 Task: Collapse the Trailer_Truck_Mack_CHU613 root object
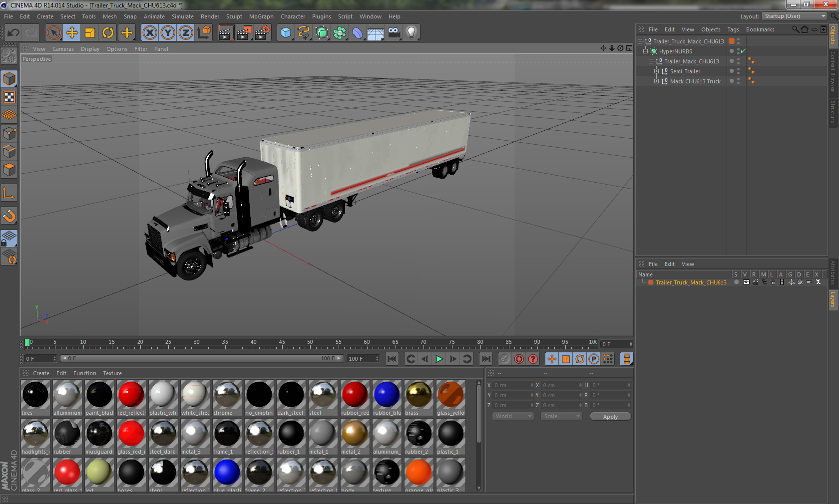(x=640, y=41)
